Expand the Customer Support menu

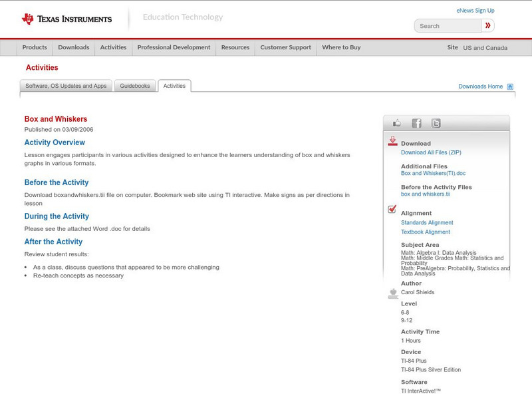pos(285,48)
